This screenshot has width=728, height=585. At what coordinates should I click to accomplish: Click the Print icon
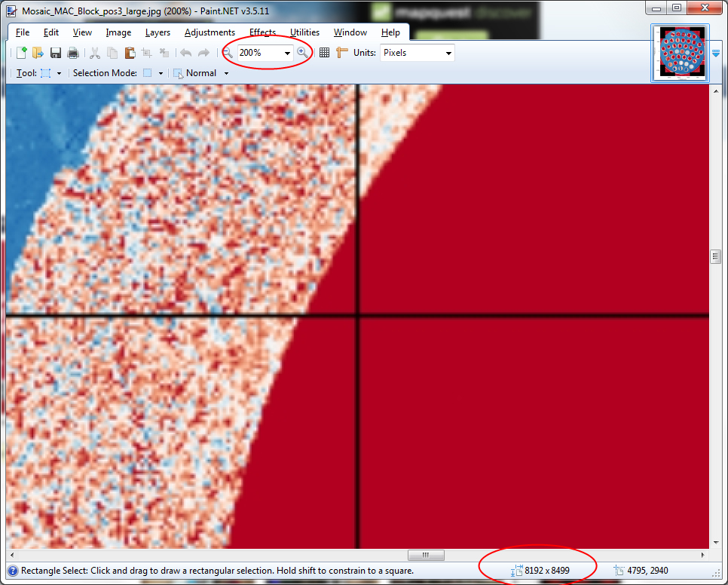[x=73, y=53]
